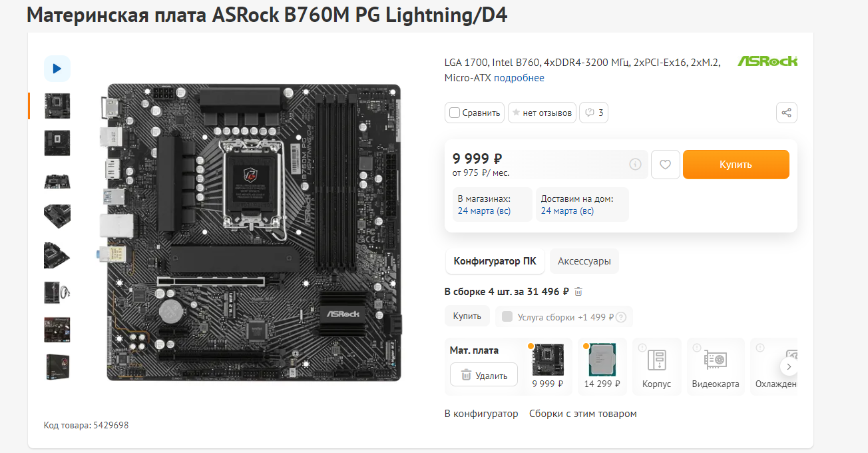
Task: Click the question mark help icon for the assembly service
Action: point(621,317)
